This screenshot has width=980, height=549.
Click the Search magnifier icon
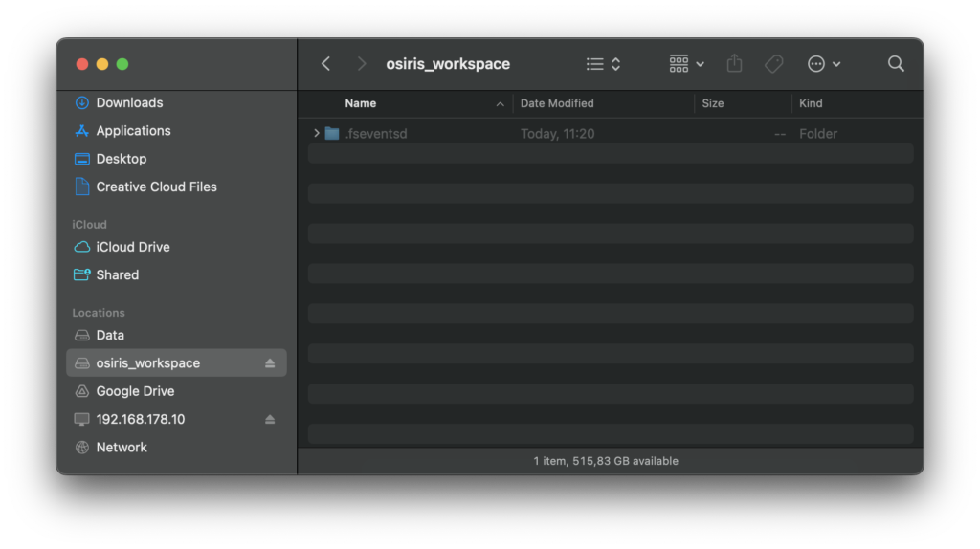(x=896, y=64)
